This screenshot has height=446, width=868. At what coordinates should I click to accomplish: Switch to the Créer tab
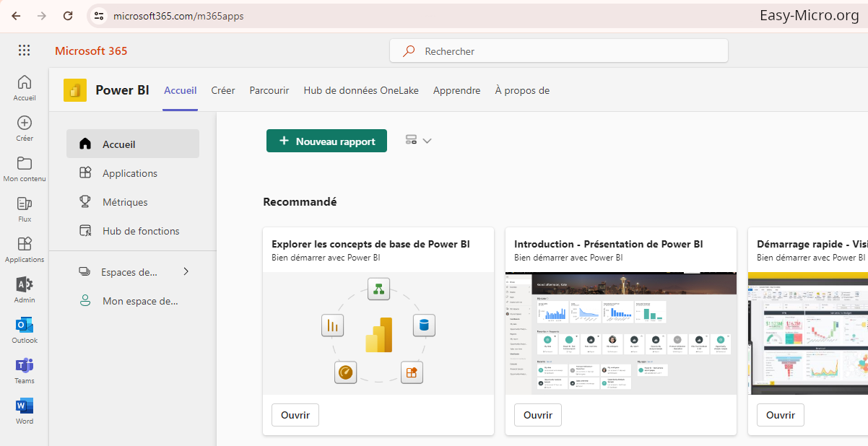click(x=223, y=91)
